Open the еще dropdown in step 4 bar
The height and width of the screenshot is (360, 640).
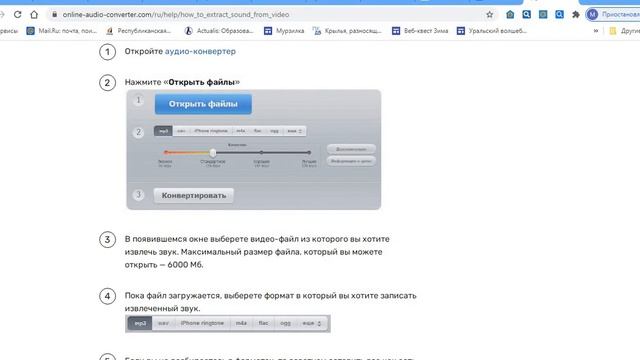[312, 323]
